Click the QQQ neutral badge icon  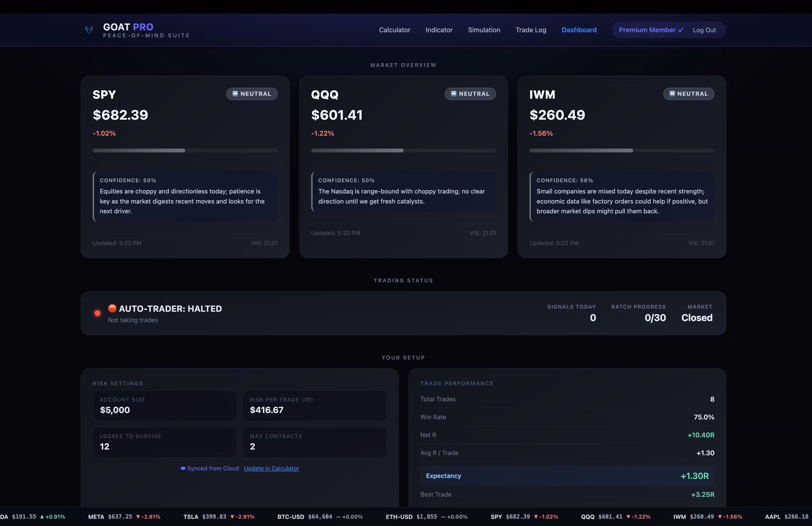click(x=454, y=94)
